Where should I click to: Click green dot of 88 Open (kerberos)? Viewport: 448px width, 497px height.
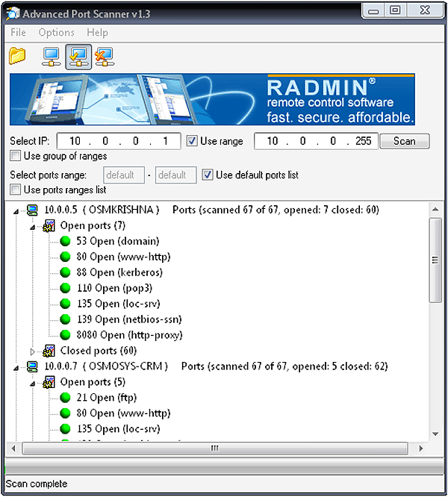(x=65, y=272)
